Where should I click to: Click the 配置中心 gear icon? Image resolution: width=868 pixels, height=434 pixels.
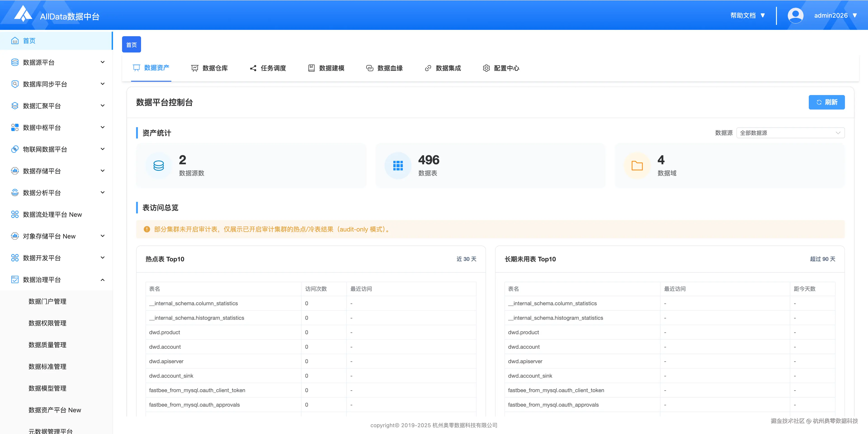(x=486, y=68)
